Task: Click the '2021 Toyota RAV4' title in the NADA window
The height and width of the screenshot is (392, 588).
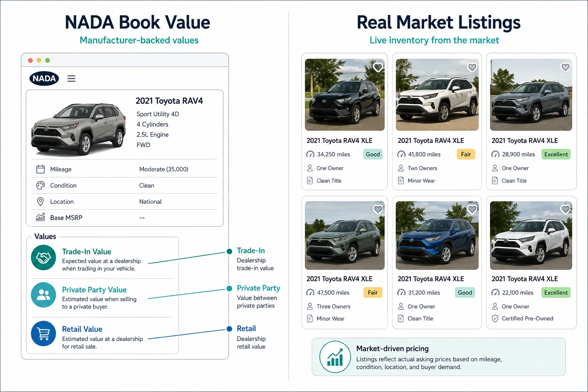Action: (x=169, y=101)
